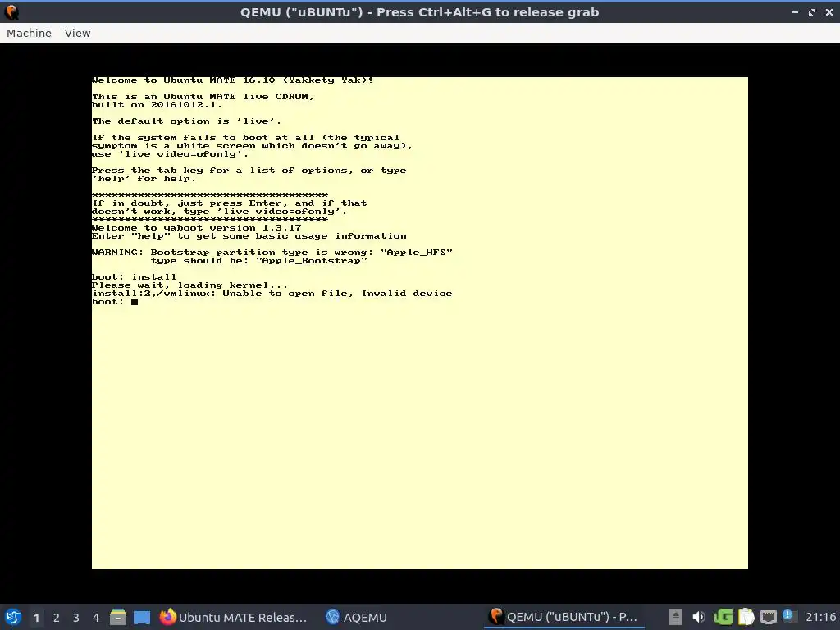Click the show desktop icon in the taskbar
Image resolution: width=840 pixels, height=630 pixels.
(x=142, y=617)
